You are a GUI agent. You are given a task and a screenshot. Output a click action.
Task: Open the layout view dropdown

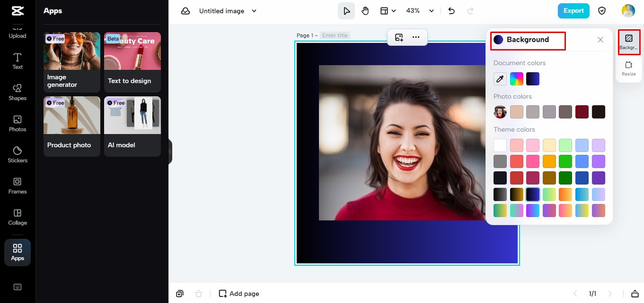click(387, 11)
